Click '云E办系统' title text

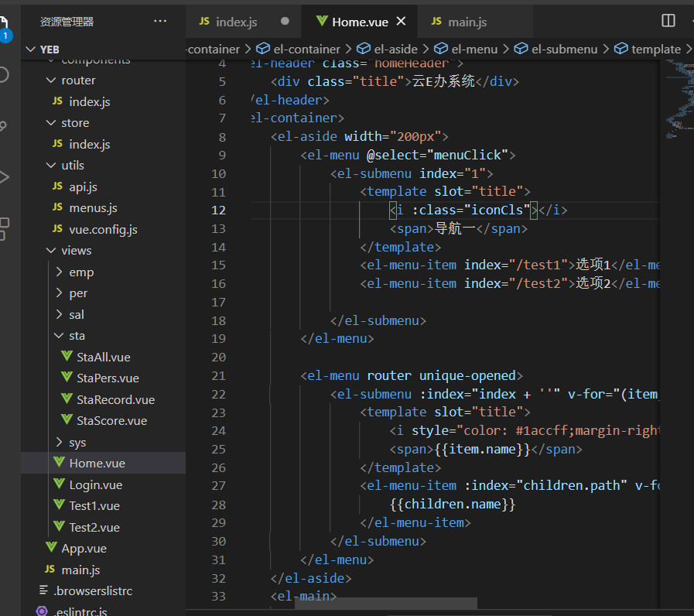click(443, 81)
